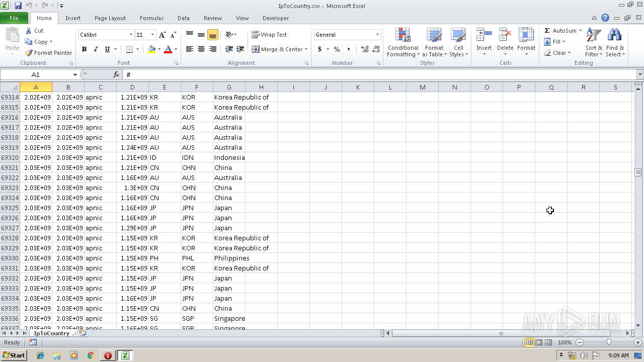Insert a new worksheet tab icon
The image size is (644, 362).
[83, 333]
